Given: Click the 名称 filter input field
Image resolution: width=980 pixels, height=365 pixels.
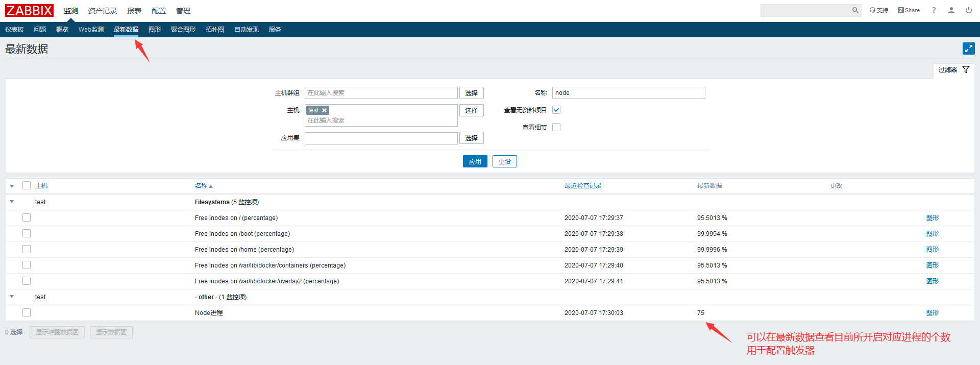Looking at the screenshot, I should point(628,93).
